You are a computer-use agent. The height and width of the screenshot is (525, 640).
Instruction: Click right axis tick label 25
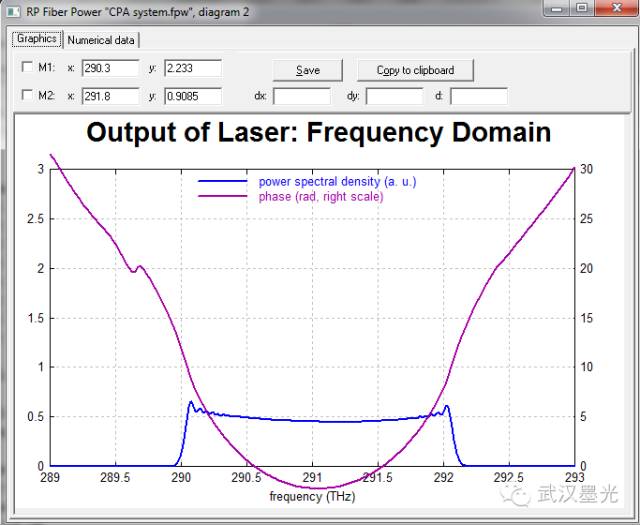587,219
